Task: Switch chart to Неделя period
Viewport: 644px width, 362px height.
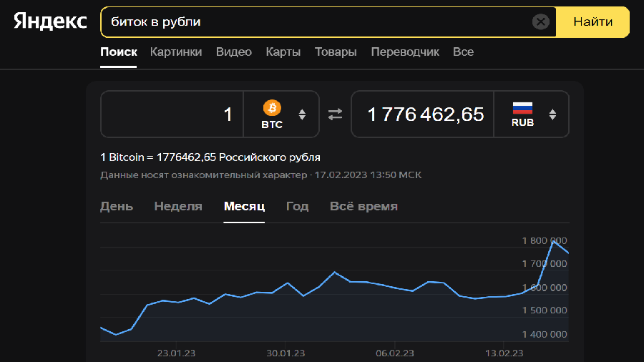Action: click(178, 207)
